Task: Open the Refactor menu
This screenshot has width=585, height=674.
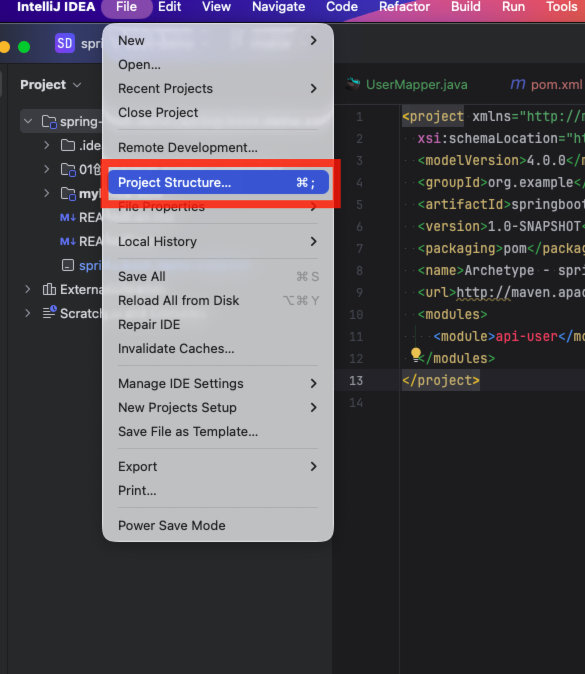Action: [404, 7]
